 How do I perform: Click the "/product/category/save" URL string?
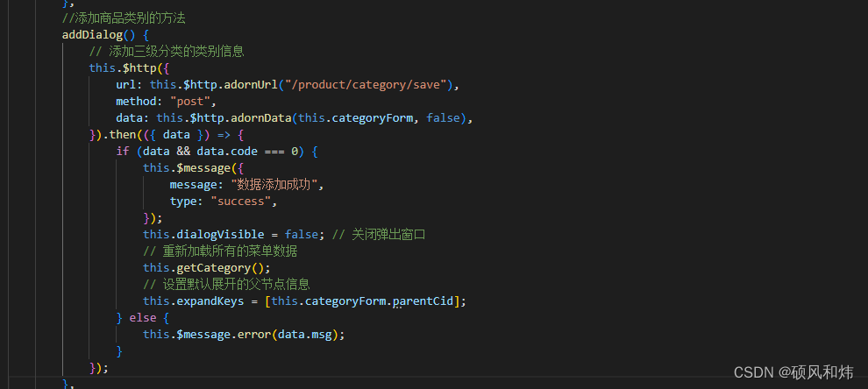366,85
